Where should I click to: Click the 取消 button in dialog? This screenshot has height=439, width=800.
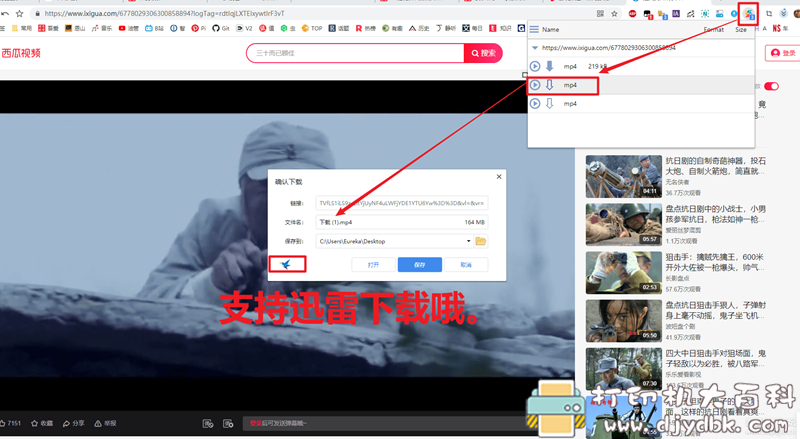(466, 264)
